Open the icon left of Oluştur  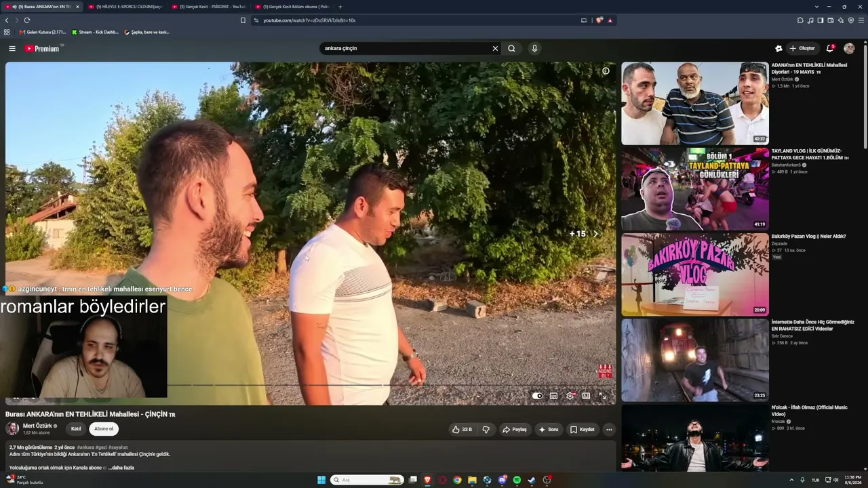[778, 48]
